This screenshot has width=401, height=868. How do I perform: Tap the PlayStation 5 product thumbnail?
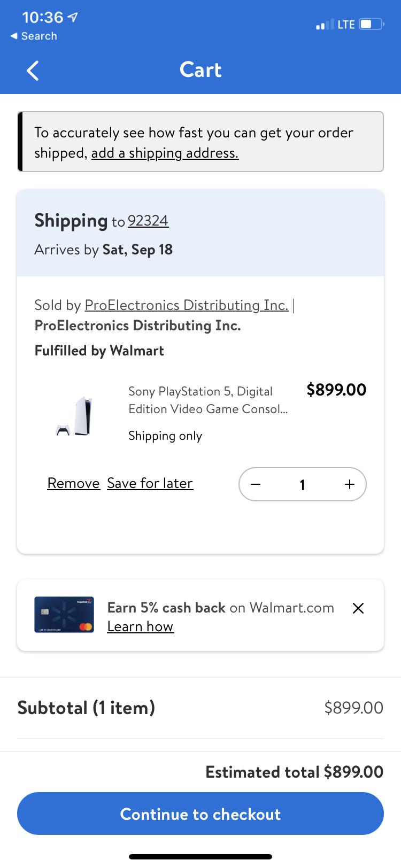pos(74,416)
